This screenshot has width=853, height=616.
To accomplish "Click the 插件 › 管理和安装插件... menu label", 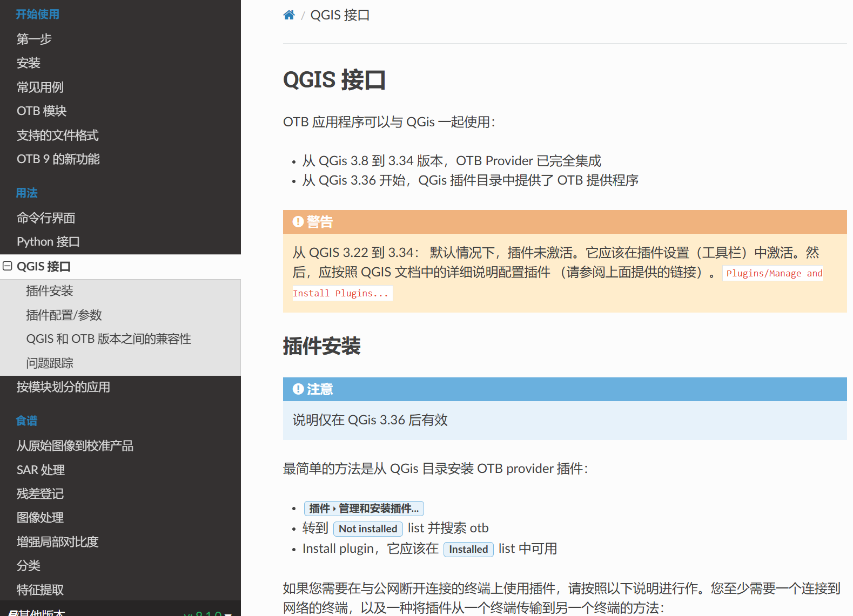I will (364, 509).
